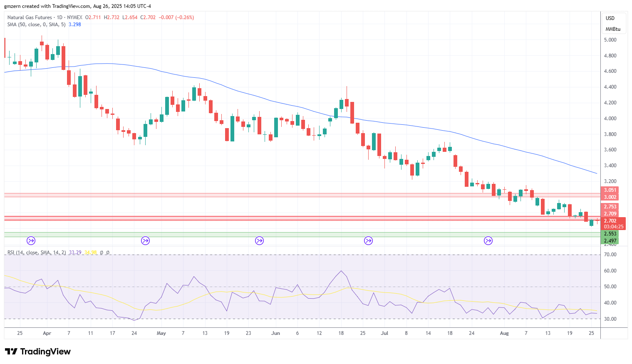The image size is (632, 364).
Task: Open the rollover marker left of May
Action: click(x=145, y=240)
